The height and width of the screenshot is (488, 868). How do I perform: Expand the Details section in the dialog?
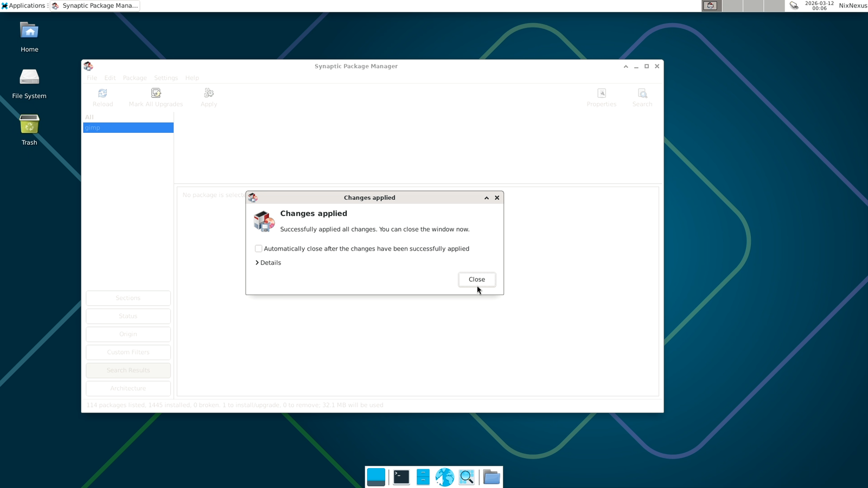tap(268, 262)
